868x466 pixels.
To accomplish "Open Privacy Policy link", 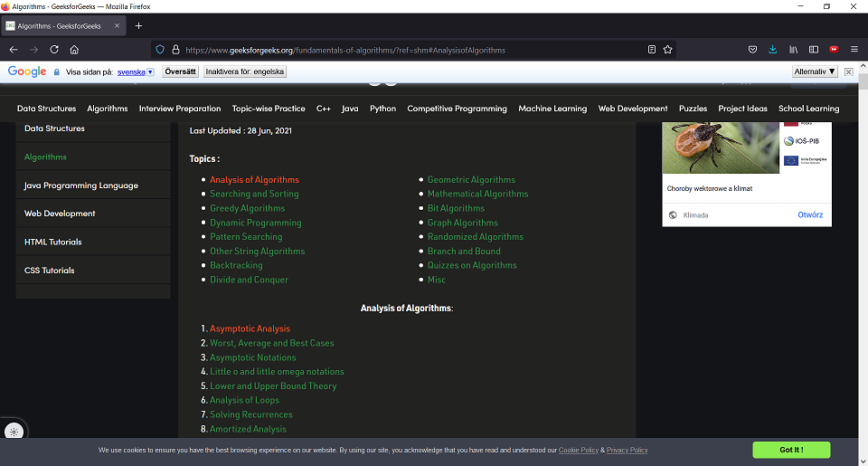I will click(x=627, y=450).
